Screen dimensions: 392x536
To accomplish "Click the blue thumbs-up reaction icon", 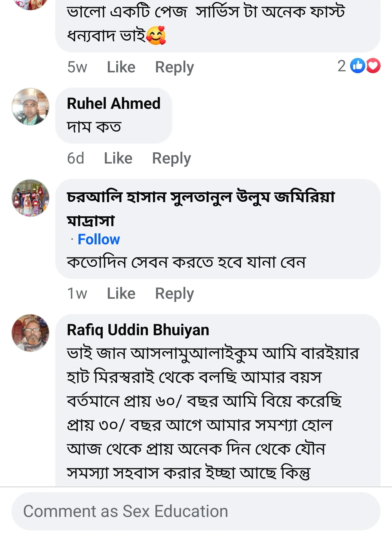I will 357,66.
